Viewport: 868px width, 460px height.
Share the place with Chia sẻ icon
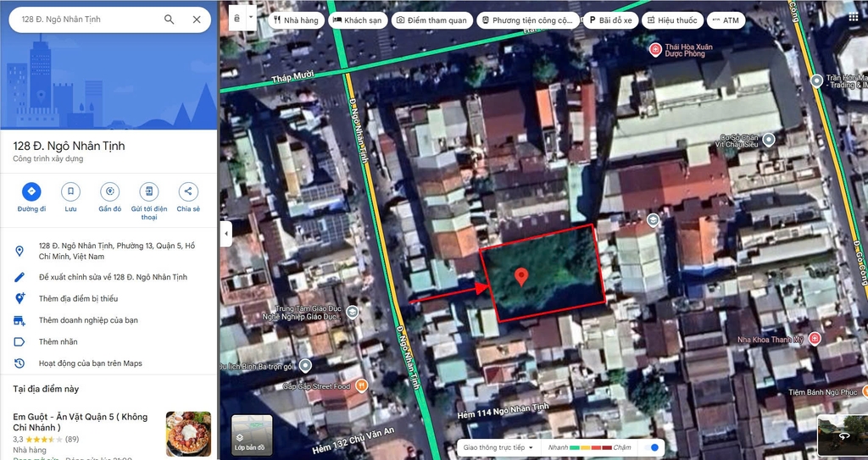(188, 191)
